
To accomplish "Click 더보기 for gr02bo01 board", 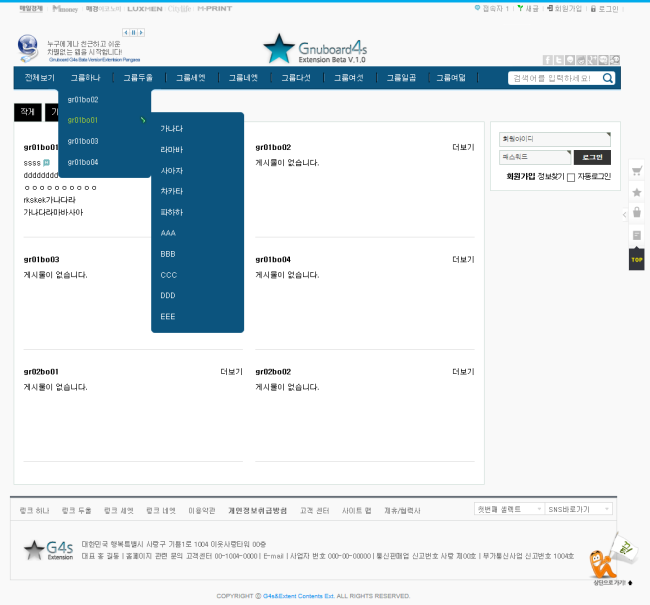I will click(x=231, y=372).
